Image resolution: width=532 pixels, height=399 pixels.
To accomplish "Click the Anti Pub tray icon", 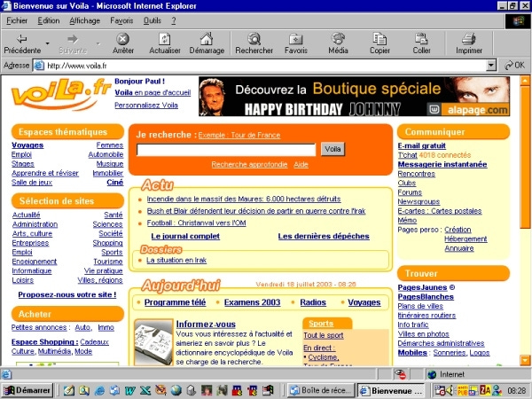I will (x=462, y=390).
